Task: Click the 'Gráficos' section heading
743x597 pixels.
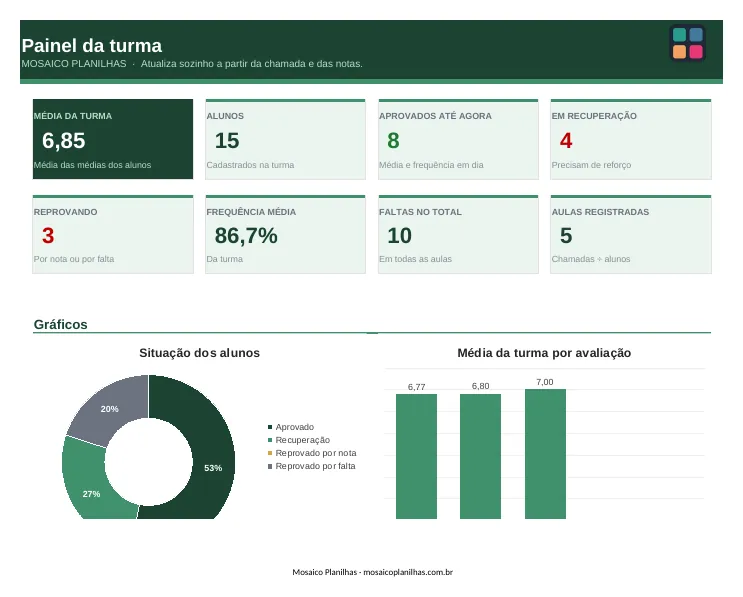Action: [x=61, y=325]
